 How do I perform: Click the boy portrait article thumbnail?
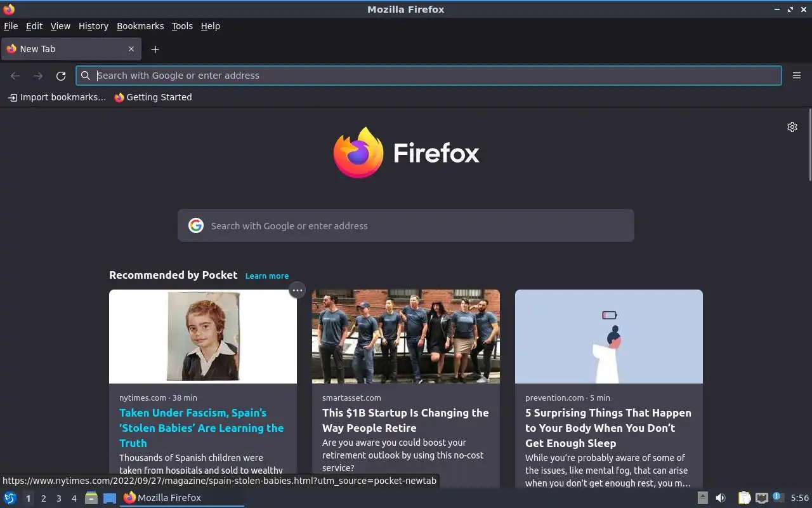point(203,337)
